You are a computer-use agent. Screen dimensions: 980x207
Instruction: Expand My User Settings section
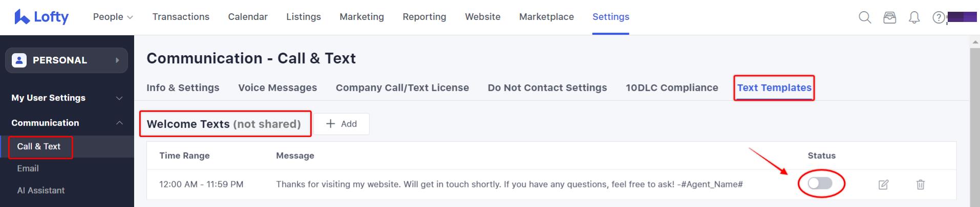pyautogui.click(x=67, y=98)
